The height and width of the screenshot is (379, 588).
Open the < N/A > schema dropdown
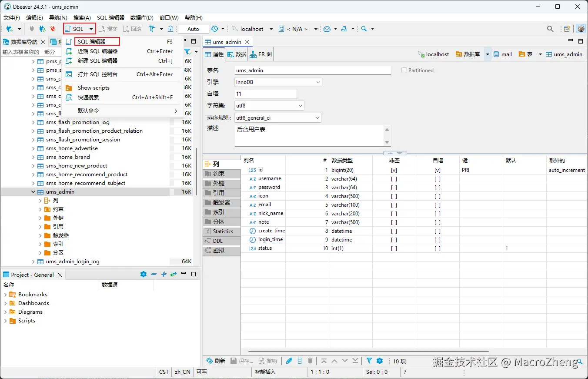pyautogui.click(x=316, y=29)
